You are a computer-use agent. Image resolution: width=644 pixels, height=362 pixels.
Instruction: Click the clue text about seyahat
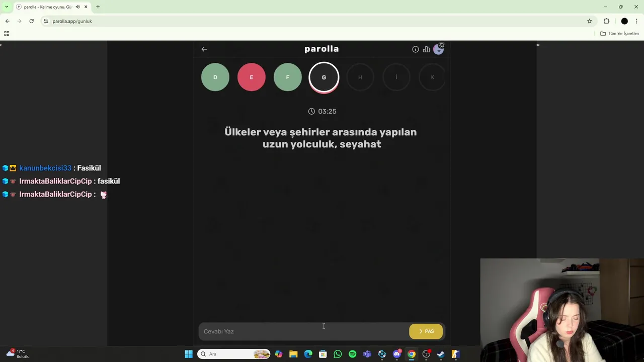coord(321,138)
